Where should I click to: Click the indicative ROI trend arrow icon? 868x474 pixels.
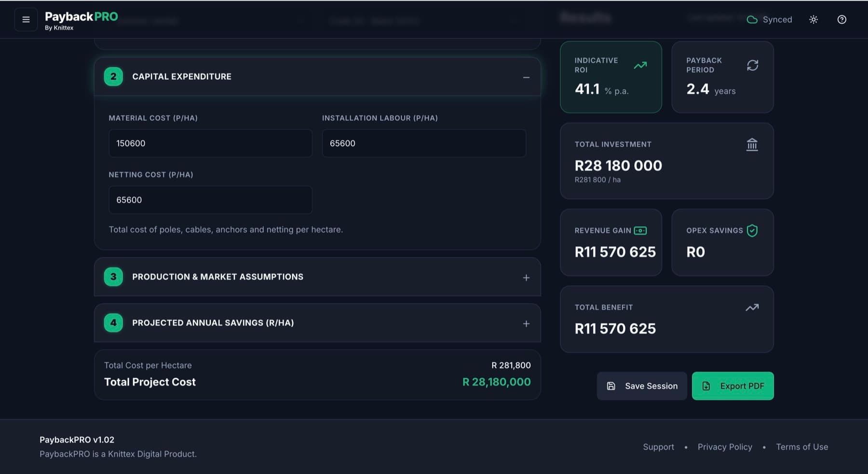click(x=640, y=65)
